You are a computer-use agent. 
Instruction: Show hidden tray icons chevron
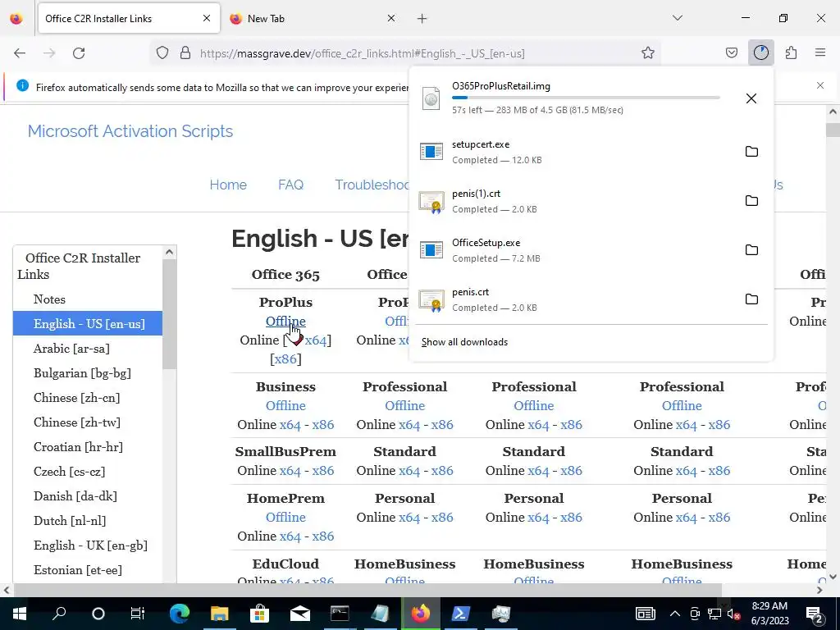click(675, 614)
